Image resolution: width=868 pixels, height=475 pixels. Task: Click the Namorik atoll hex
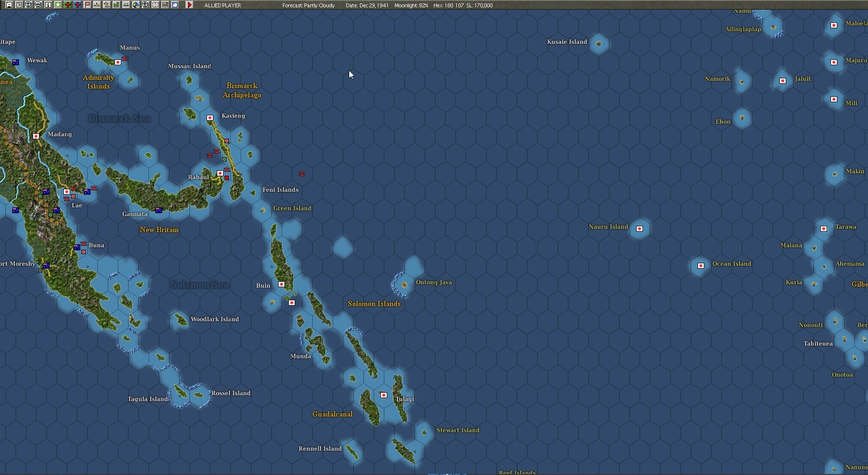tap(742, 81)
